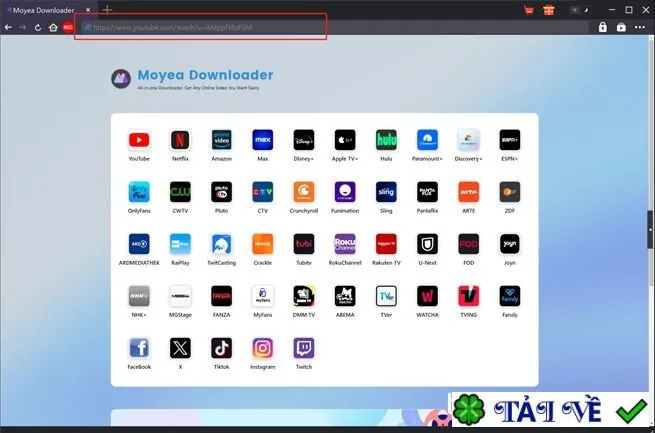This screenshot has height=433, width=655.
Task: Click the Moyea Downloader logo
Action: click(121, 78)
